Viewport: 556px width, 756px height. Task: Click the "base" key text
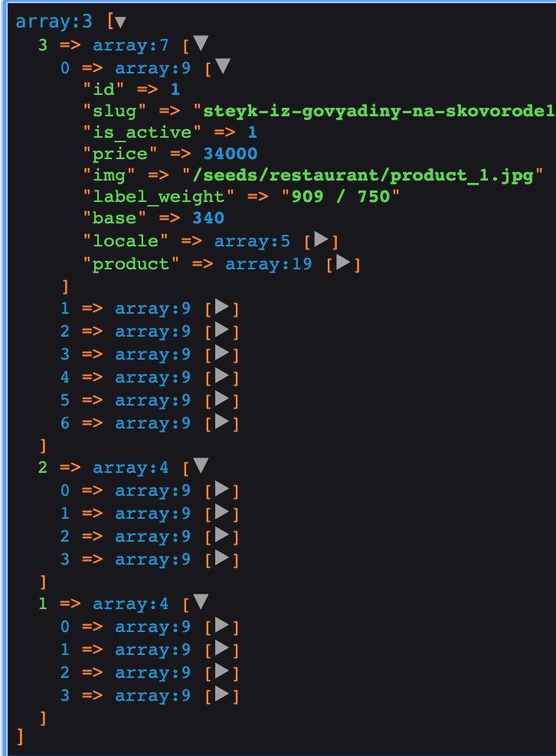(114, 218)
